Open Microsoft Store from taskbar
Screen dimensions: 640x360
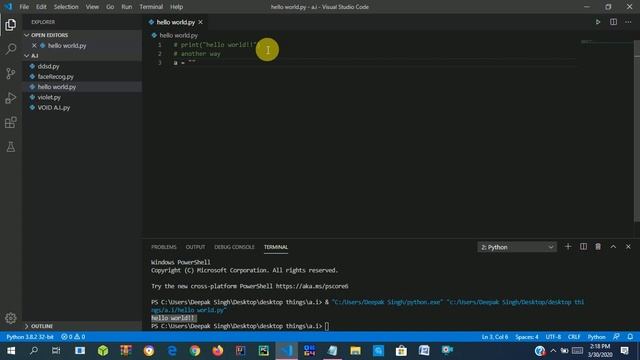click(401, 351)
